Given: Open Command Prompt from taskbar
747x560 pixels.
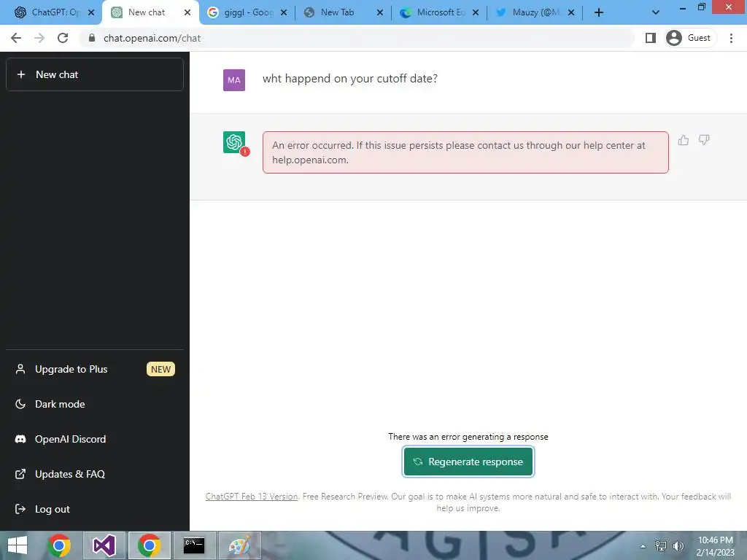Looking at the screenshot, I should click(x=194, y=545).
